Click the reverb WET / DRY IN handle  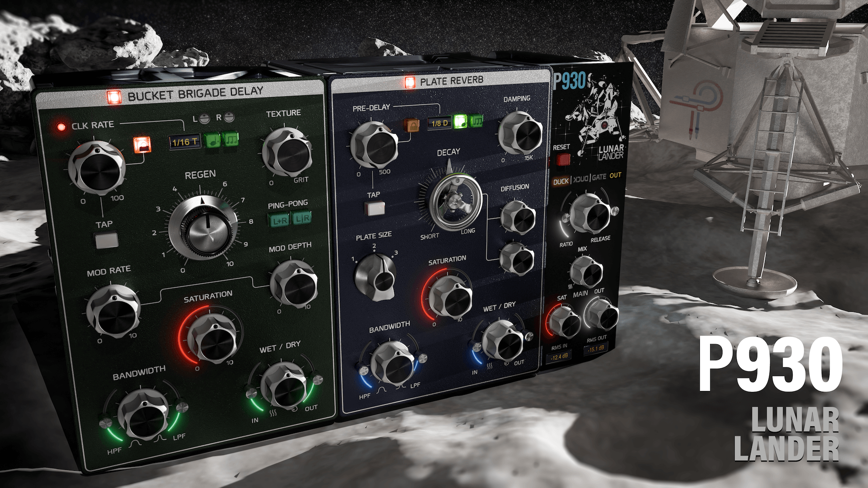pyautogui.click(x=476, y=347)
